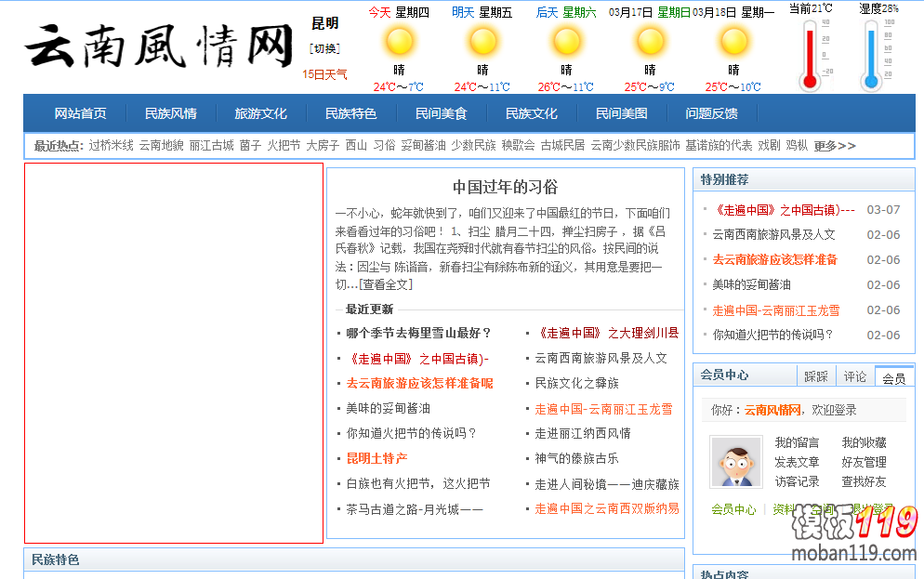924x579 pixels.
Task: Select the 会员 tab
Action: (x=894, y=377)
